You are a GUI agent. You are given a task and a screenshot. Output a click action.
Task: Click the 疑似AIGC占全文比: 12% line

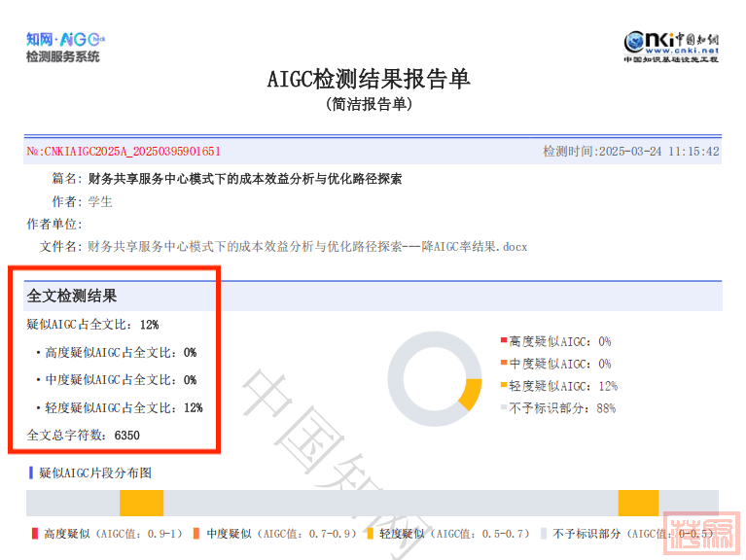tap(92, 325)
